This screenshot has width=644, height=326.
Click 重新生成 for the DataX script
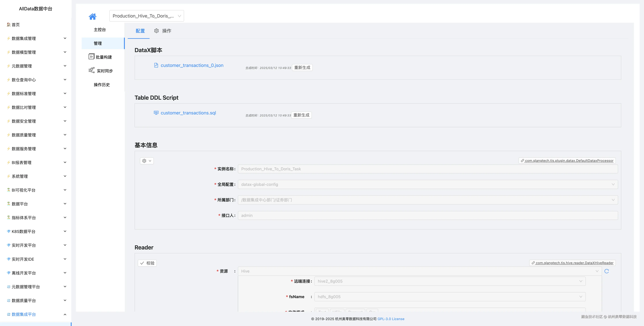pos(302,68)
